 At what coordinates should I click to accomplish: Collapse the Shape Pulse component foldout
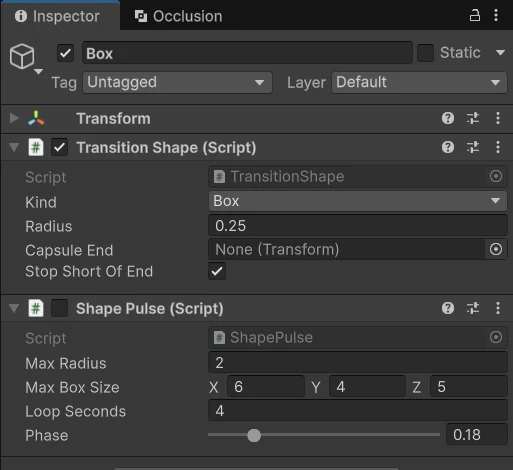[x=14, y=308]
